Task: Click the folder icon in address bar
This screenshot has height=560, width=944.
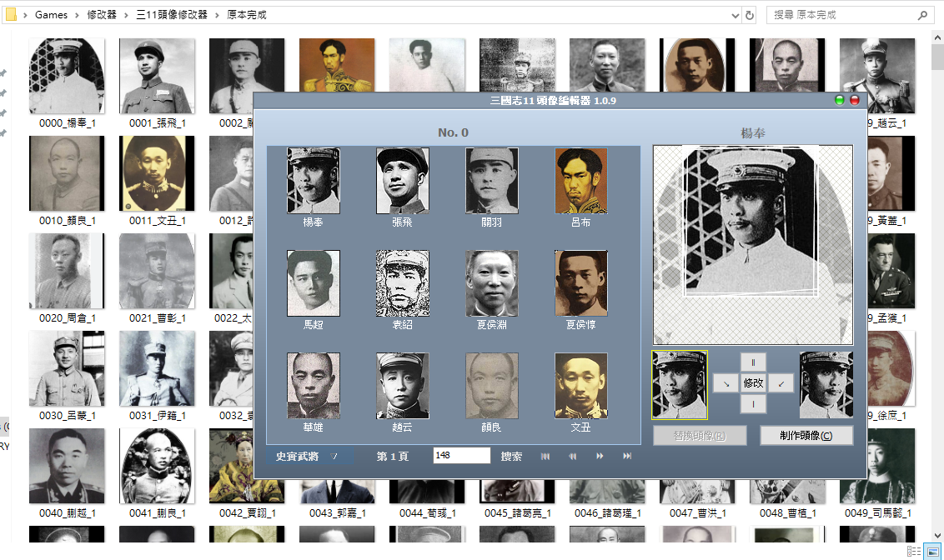Action: click(11, 14)
